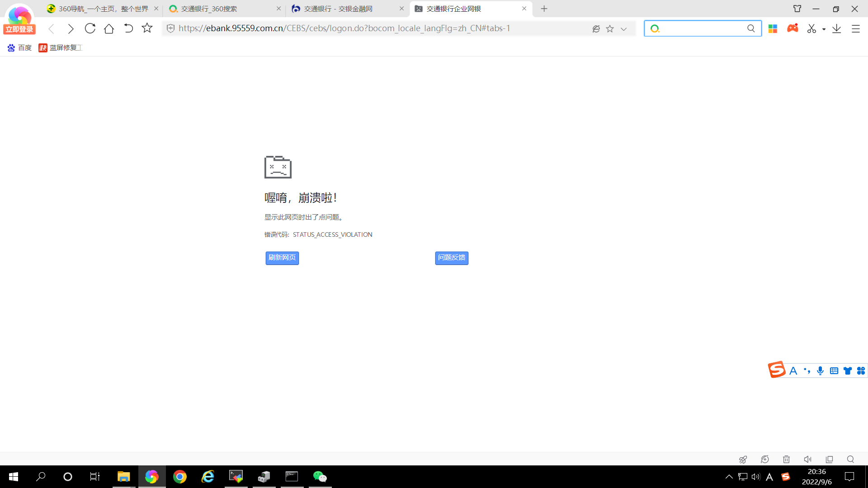Open the colorful apps grid extension icon
The width and height of the screenshot is (868, 488).
[x=773, y=28]
